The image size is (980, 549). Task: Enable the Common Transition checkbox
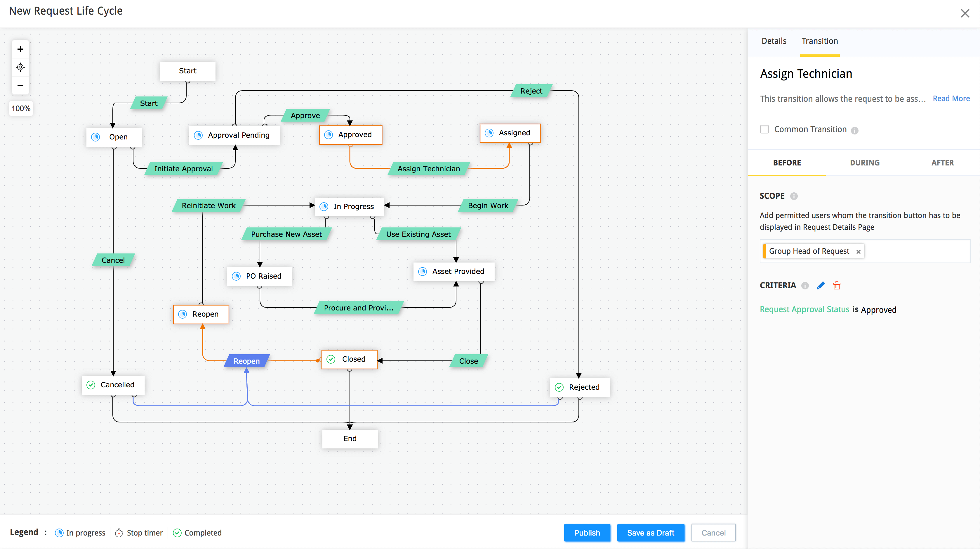764,130
